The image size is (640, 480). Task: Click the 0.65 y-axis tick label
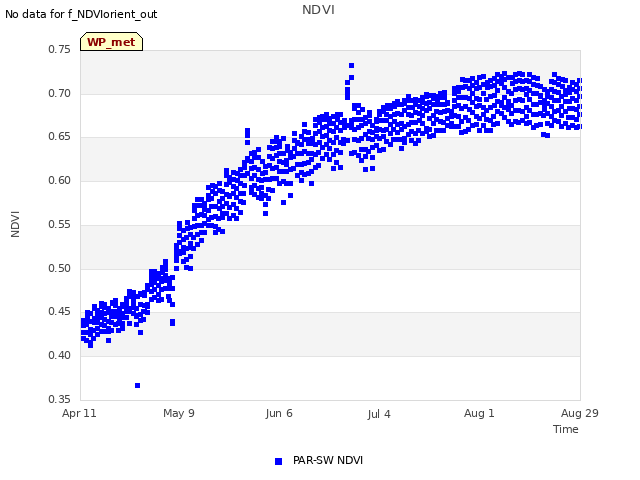(x=60, y=136)
